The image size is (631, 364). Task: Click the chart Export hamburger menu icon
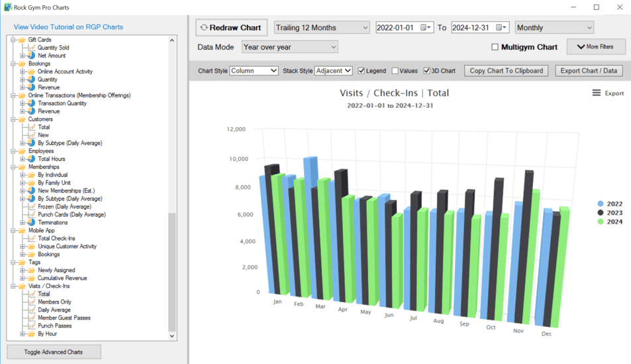597,93
